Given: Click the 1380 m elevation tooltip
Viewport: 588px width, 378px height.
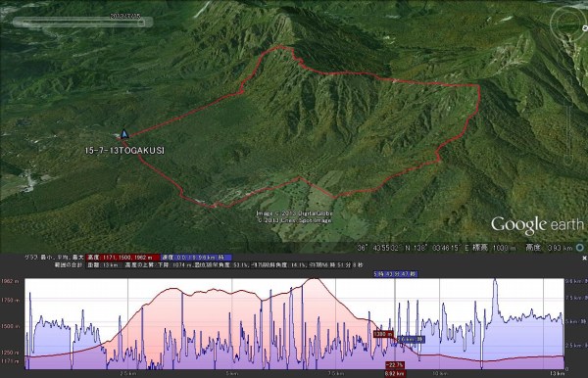Looking at the screenshot, I should pos(383,334).
